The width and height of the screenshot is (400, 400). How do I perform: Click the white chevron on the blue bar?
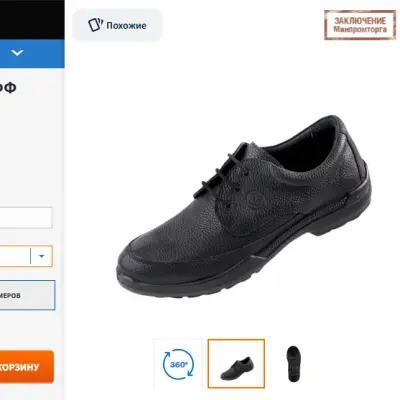pos(17,53)
